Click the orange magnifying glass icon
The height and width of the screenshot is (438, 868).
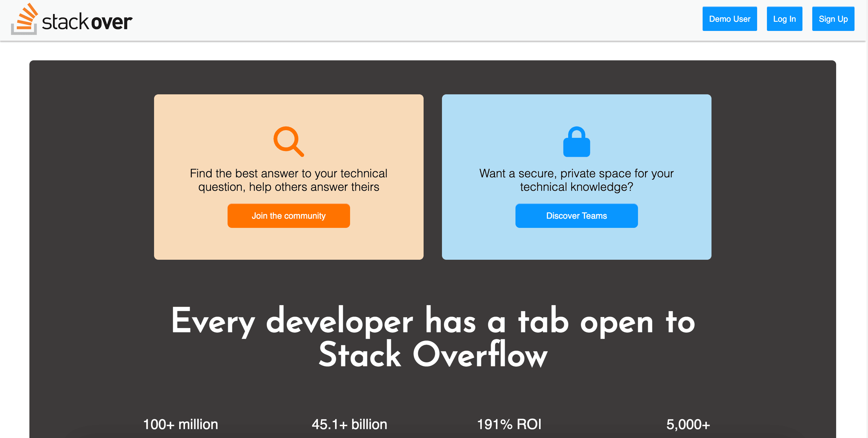pos(289,142)
